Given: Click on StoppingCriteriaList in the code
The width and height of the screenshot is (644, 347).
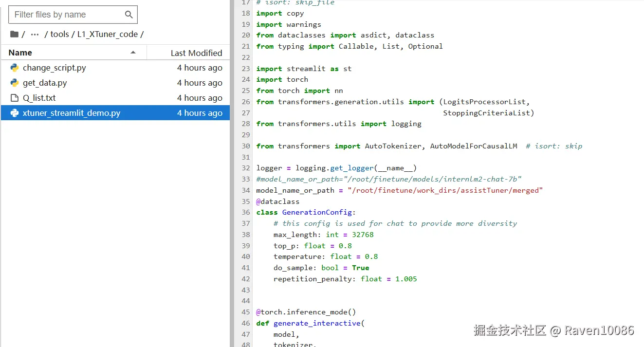Looking at the screenshot, I should [487, 113].
